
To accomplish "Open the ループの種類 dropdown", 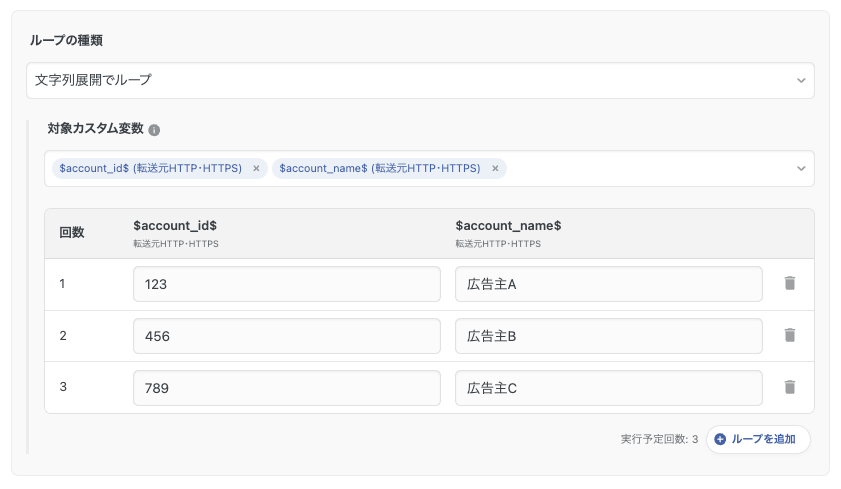I will pyautogui.click(x=420, y=80).
